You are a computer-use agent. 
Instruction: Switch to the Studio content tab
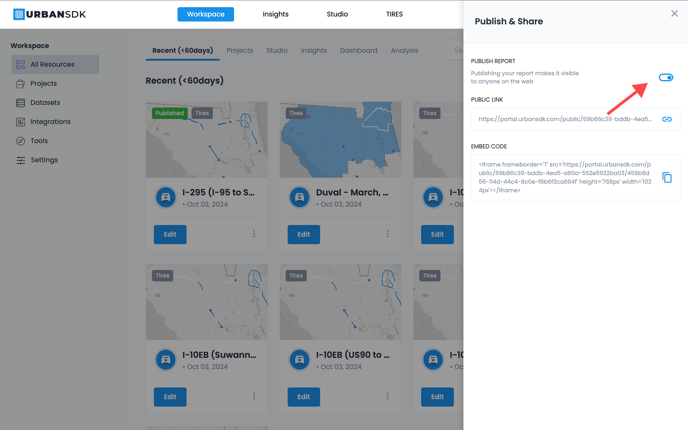pyautogui.click(x=277, y=50)
